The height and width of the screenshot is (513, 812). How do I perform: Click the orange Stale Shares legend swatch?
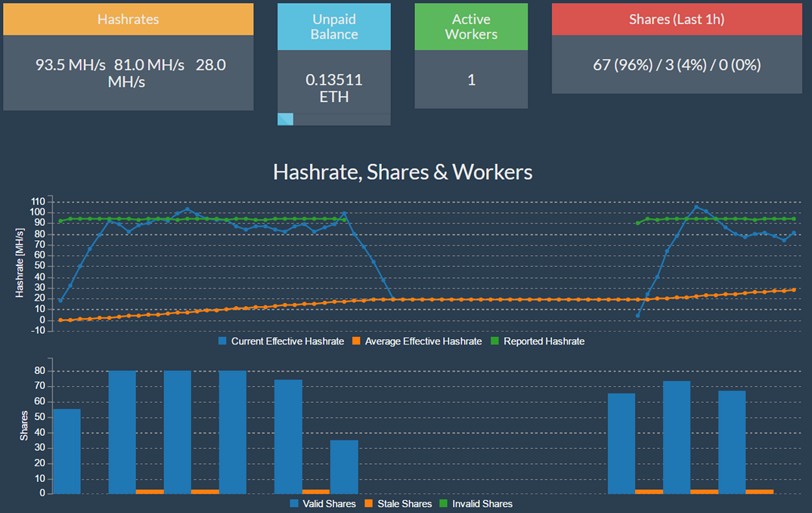(369, 504)
